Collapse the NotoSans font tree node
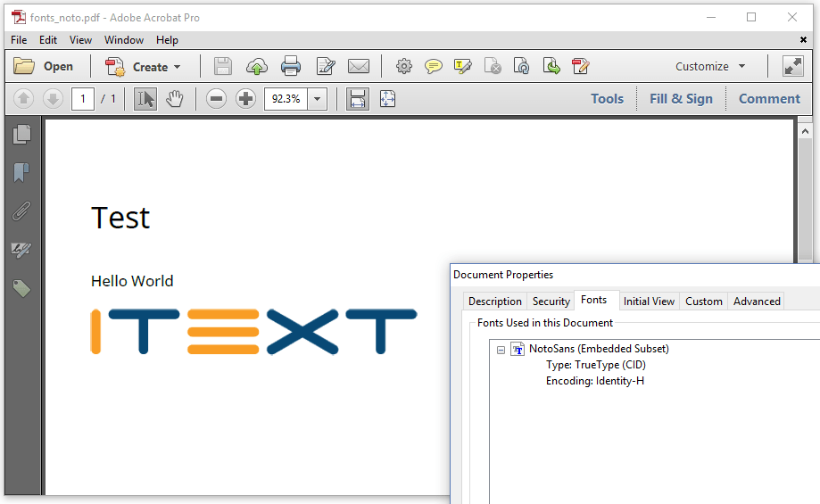The width and height of the screenshot is (820, 504). [x=501, y=350]
